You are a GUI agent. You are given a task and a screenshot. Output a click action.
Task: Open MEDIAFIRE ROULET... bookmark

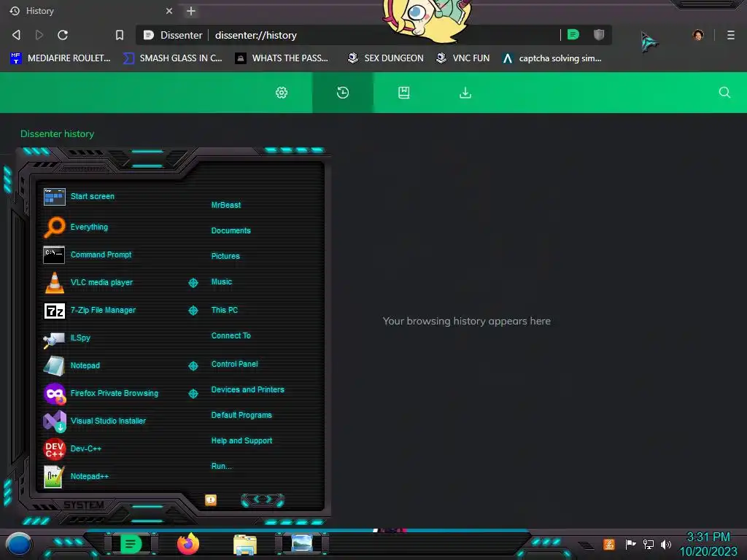click(61, 58)
